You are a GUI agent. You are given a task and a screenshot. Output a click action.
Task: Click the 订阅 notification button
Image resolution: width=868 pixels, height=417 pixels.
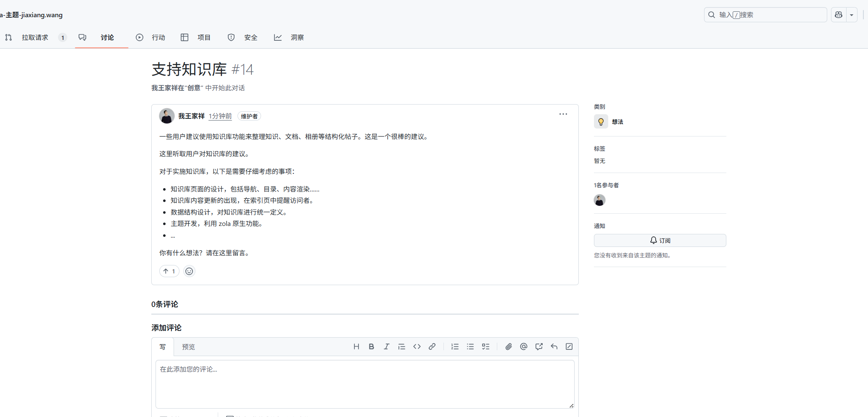coord(660,240)
